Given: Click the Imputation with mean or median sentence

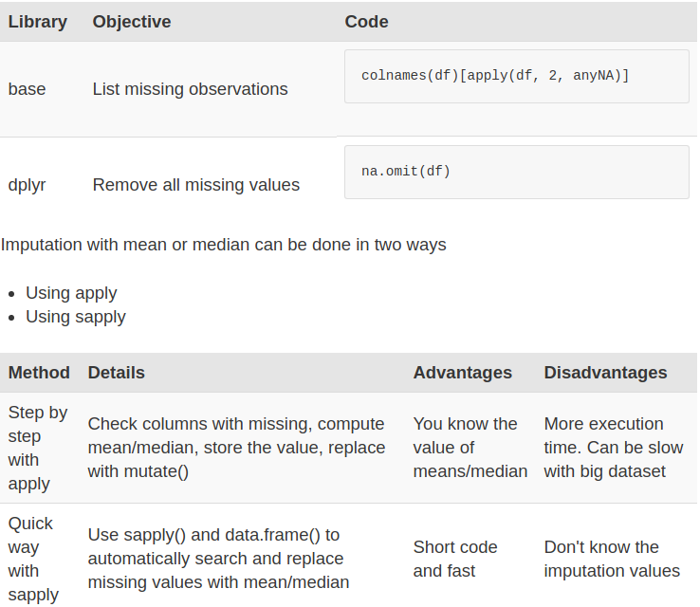Looking at the screenshot, I should pyautogui.click(x=223, y=245).
